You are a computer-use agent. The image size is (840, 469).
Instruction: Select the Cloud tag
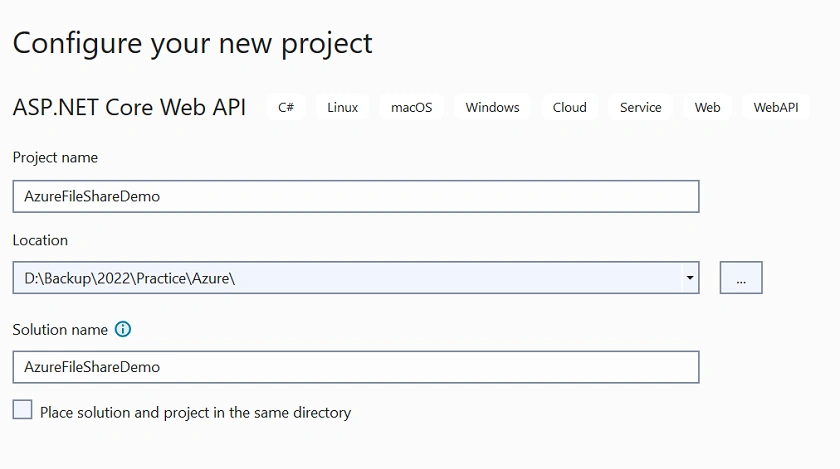pyautogui.click(x=569, y=107)
